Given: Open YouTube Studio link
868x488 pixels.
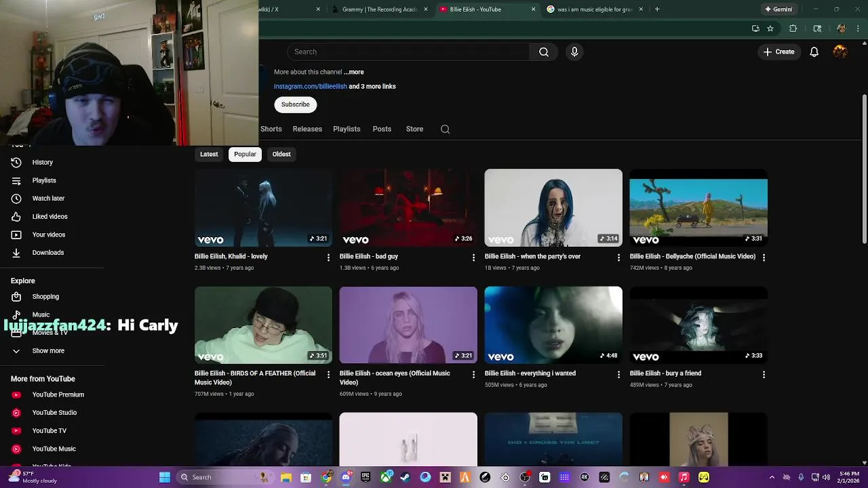Looking at the screenshot, I should click(54, 412).
